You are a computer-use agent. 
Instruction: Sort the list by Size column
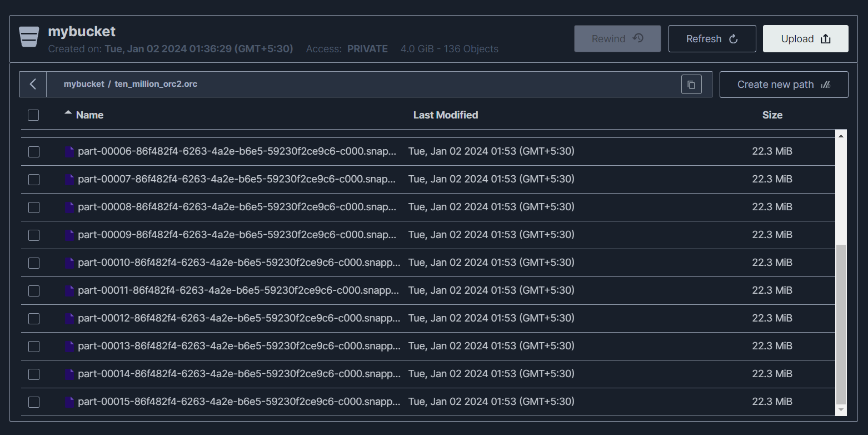click(x=772, y=115)
